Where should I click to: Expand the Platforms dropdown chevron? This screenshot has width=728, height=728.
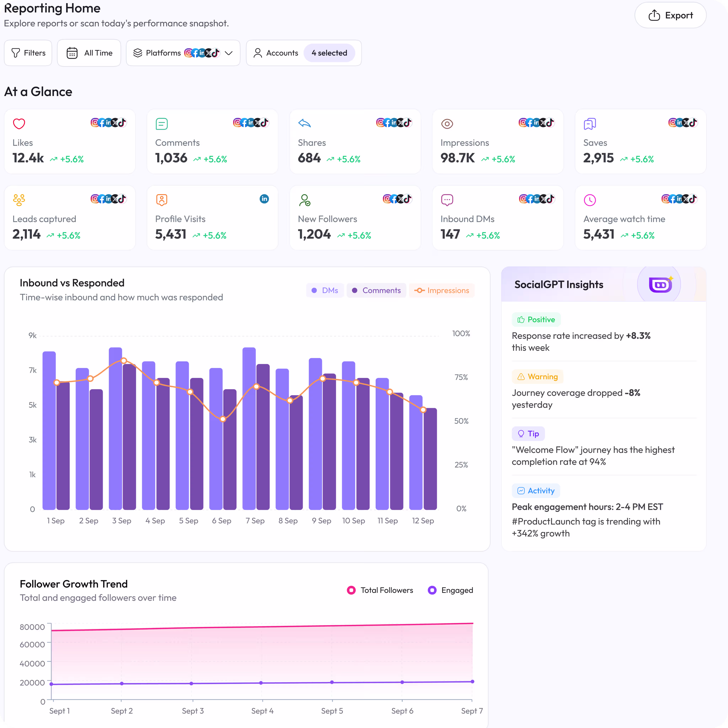point(228,53)
